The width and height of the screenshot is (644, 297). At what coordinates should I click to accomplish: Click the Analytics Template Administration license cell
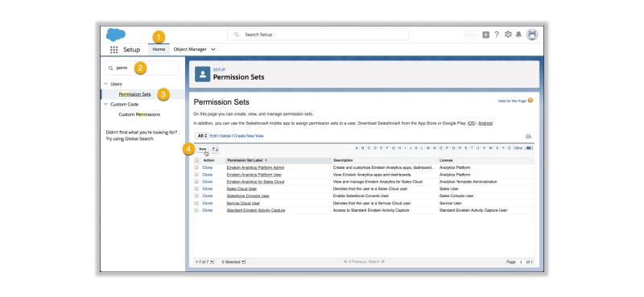pyautogui.click(x=469, y=182)
